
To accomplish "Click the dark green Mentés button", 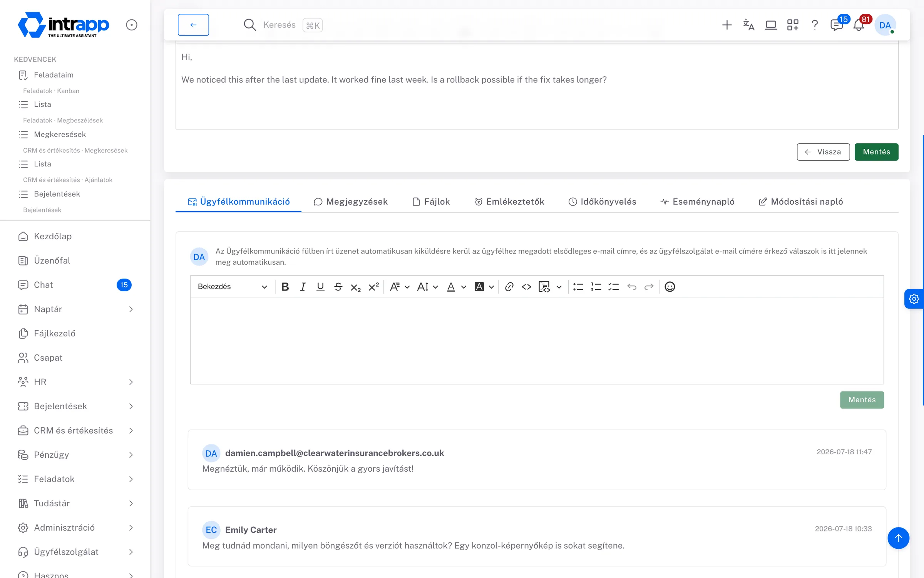I will 876,152.
